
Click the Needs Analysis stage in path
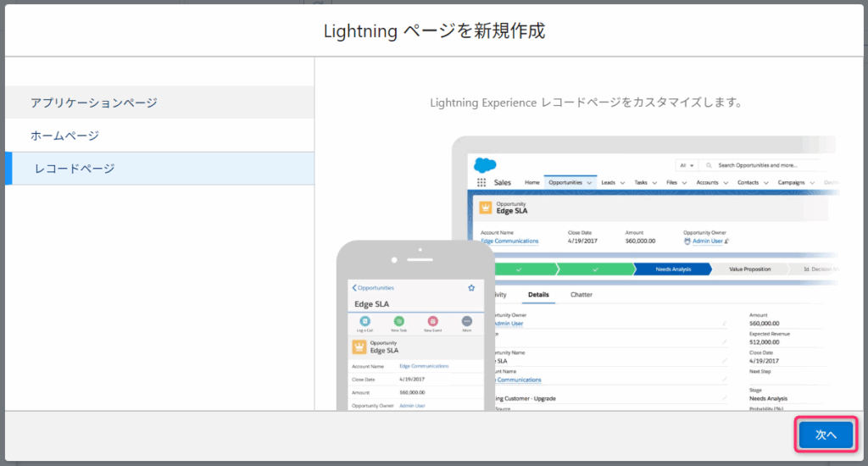(673, 269)
